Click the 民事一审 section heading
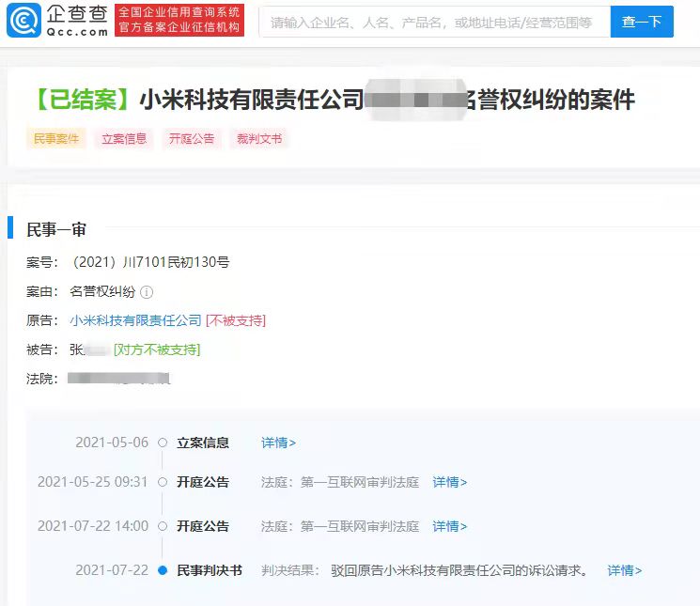The width and height of the screenshot is (700, 606). [56, 230]
